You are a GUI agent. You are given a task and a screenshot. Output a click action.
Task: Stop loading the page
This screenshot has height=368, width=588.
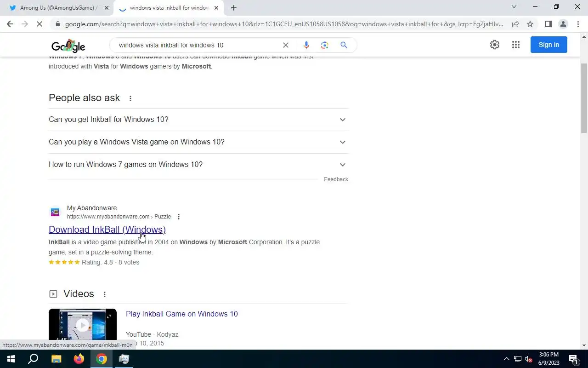(40, 24)
